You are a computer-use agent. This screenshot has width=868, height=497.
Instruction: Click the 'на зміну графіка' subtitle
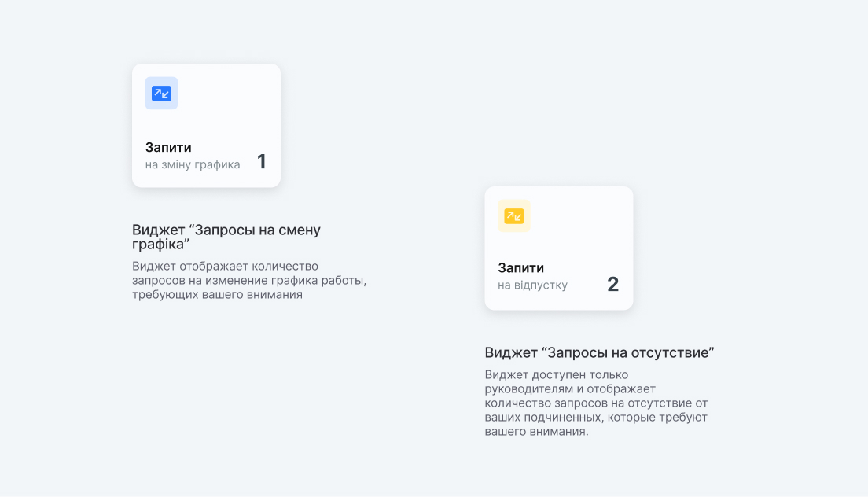(193, 165)
